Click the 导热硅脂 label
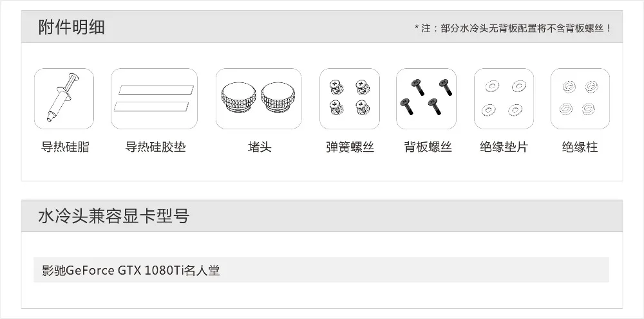 tap(65, 147)
